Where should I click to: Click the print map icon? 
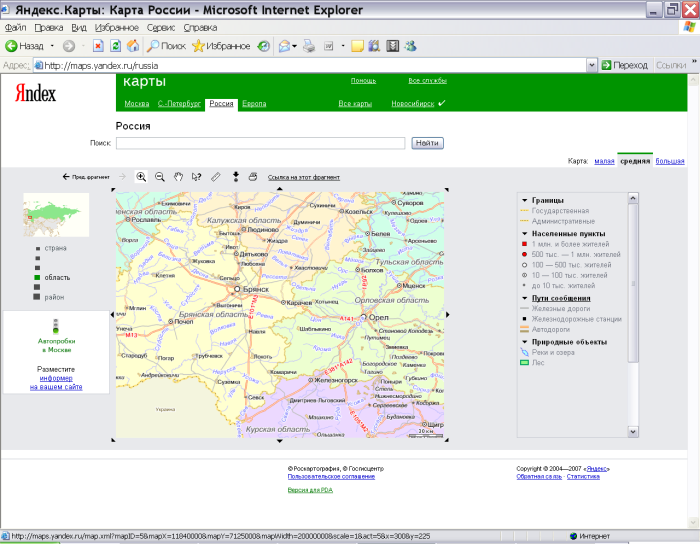[x=253, y=176]
